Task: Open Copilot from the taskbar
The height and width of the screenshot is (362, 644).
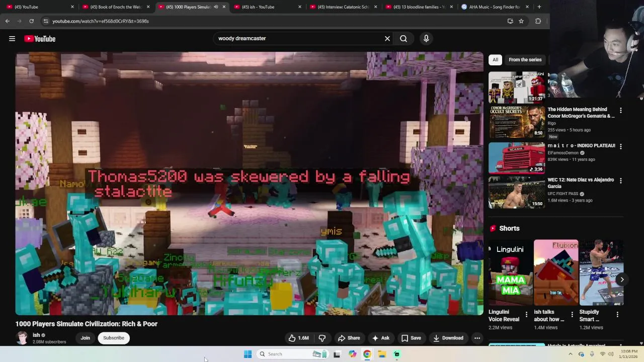Action: pos(352,354)
